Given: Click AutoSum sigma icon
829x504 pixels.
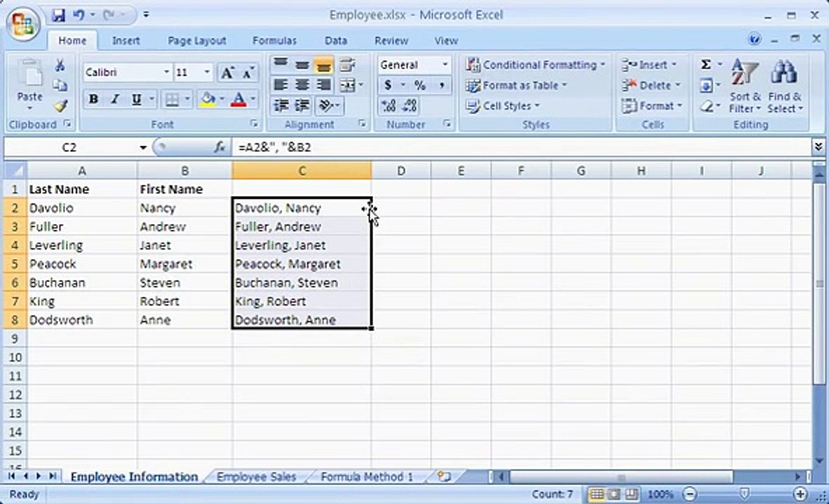Looking at the screenshot, I should [x=706, y=64].
